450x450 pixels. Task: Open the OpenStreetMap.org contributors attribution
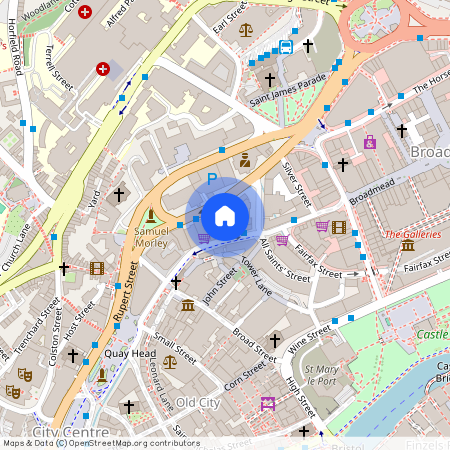[x=134, y=443]
